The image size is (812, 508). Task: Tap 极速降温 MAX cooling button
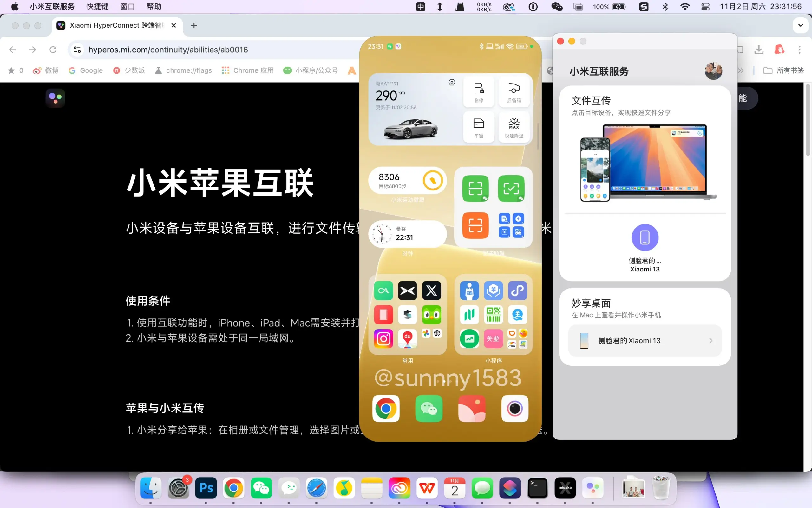point(514,127)
